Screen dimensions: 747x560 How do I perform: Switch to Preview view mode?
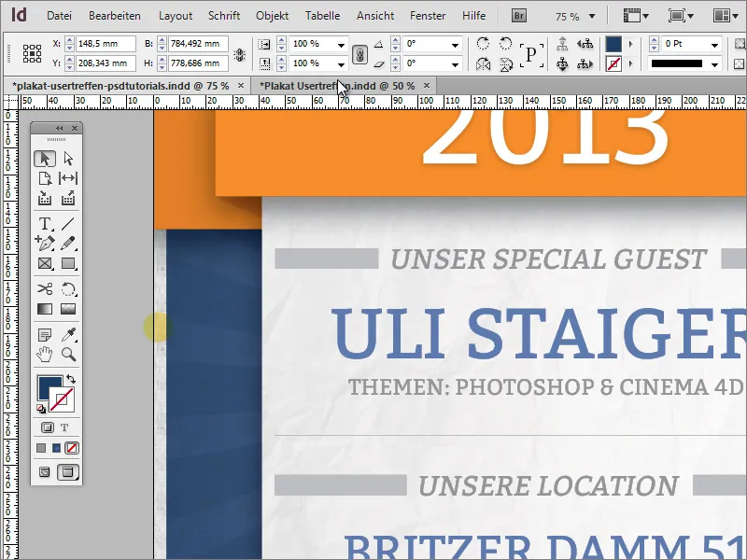pyautogui.click(x=67, y=472)
